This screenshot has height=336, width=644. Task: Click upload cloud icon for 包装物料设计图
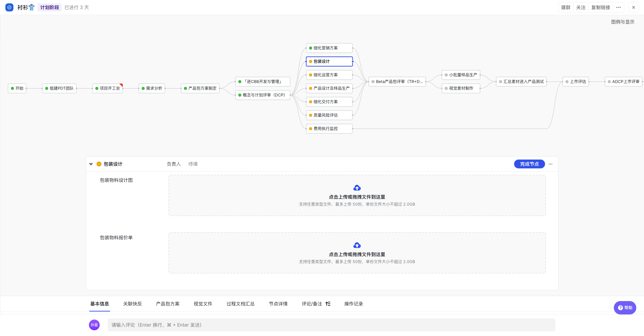pos(357,188)
